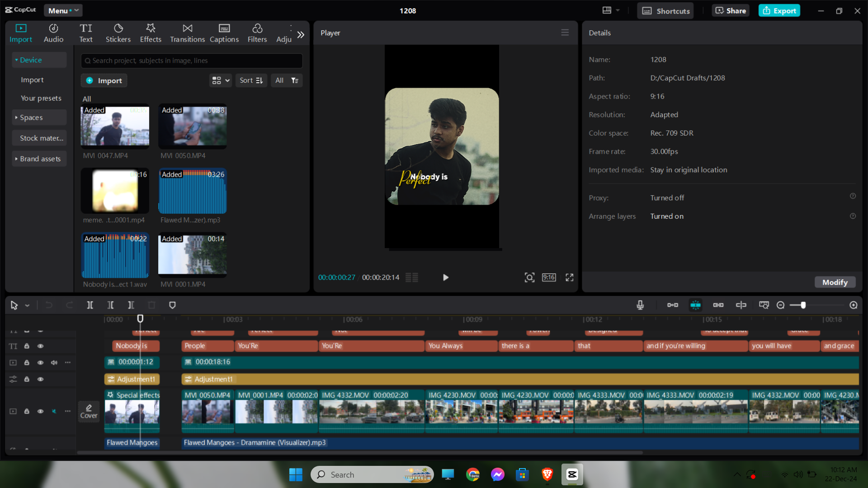Click the Record voiceover microphone icon

pyautogui.click(x=640, y=305)
